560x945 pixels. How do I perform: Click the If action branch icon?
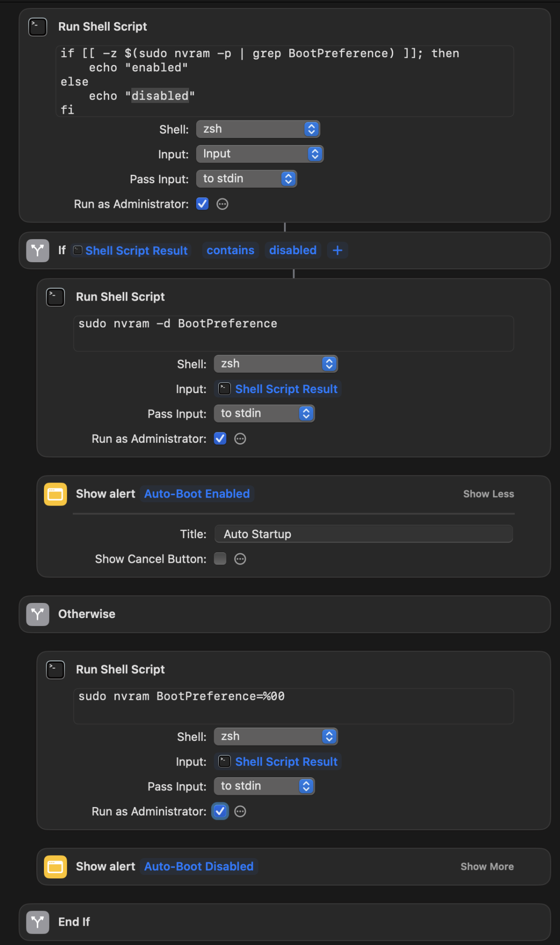[x=38, y=250]
